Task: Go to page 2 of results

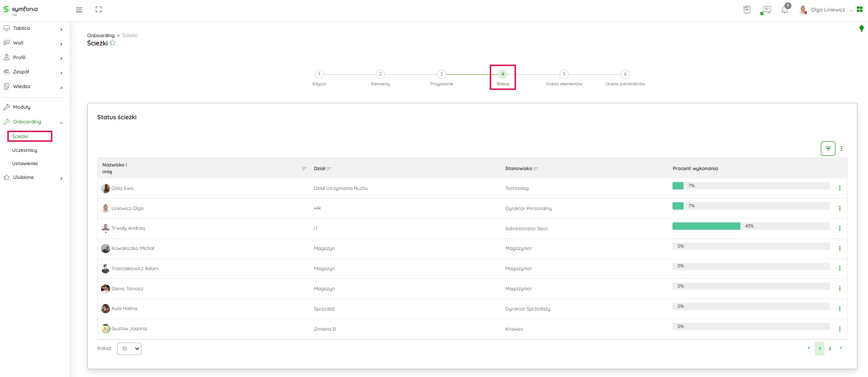Action: pyautogui.click(x=829, y=349)
